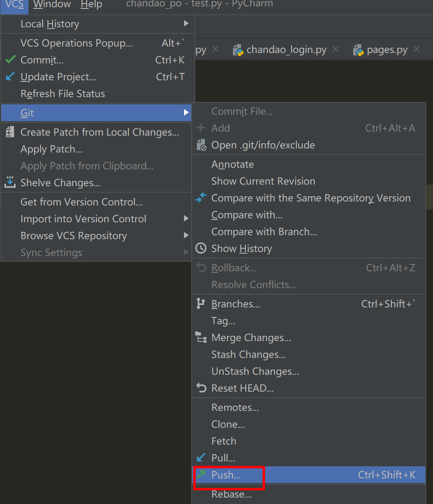Click the Show History clock icon
Image resolution: width=433 pixels, height=504 pixels.
click(x=201, y=248)
